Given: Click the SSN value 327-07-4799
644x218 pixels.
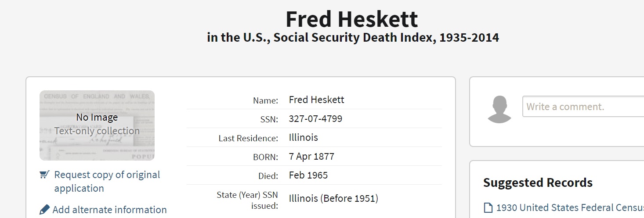Looking at the screenshot, I should pyautogui.click(x=315, y=119).
